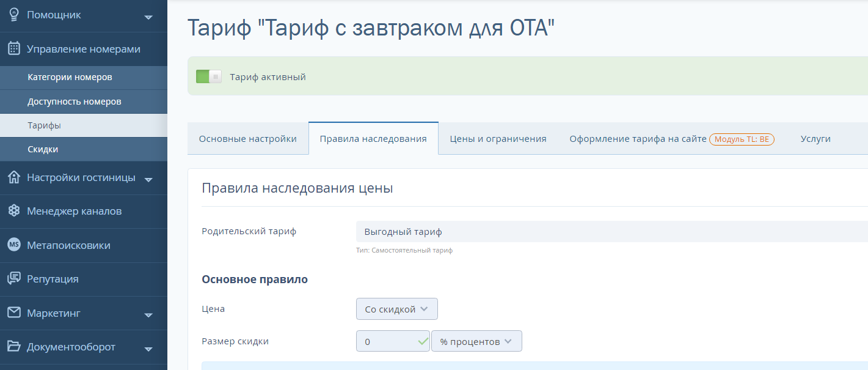
Task: Toggle the Тариф активный switch
Action: 208,76
